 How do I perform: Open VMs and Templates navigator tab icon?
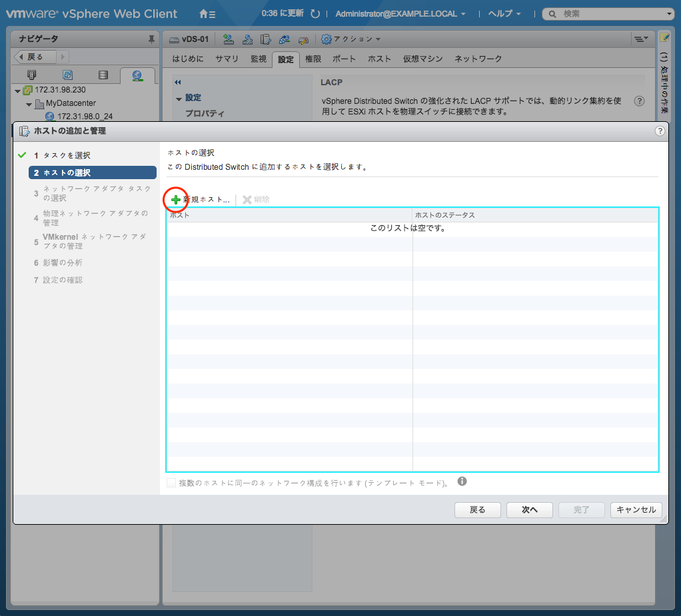[x=67, y=75]
